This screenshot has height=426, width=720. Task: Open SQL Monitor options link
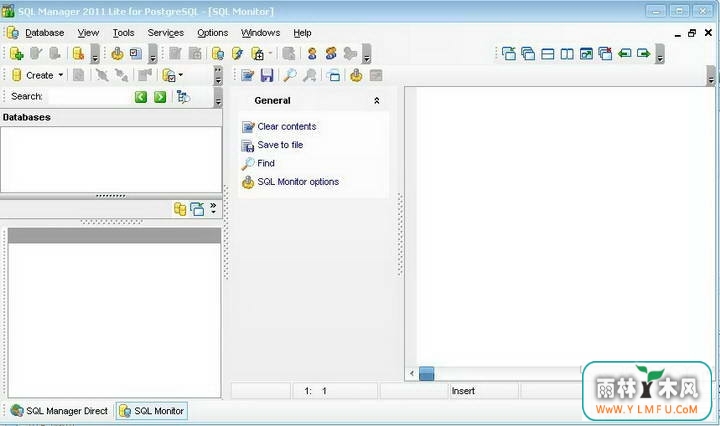(298, 181)
